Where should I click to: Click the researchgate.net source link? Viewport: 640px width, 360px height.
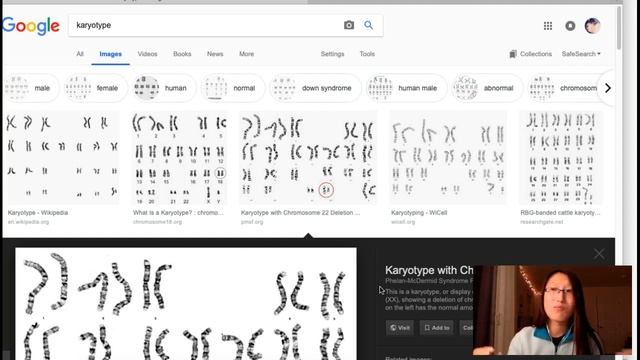pos(542,222)
